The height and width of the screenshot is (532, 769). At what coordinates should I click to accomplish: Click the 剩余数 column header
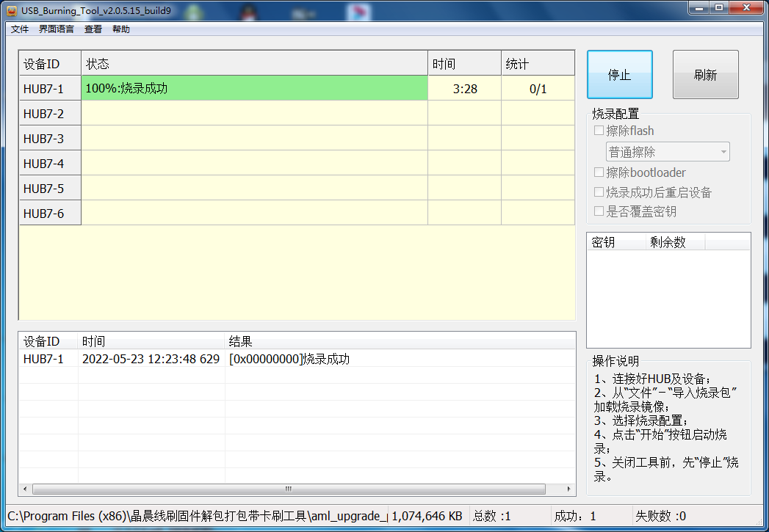675,242
